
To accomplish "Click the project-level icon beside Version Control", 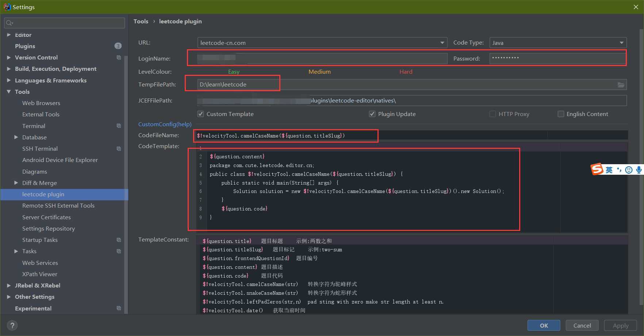I will pos(119,58).
